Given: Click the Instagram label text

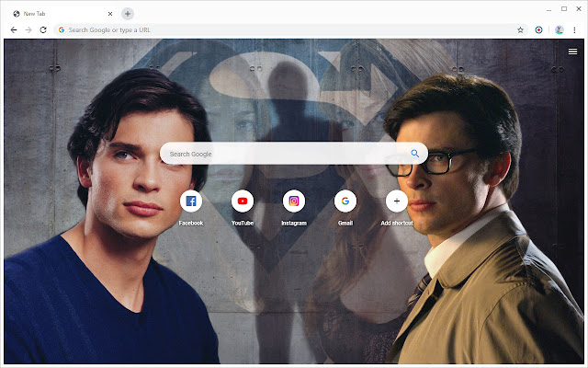Looking at the screenshot, I should coord(294,223).
